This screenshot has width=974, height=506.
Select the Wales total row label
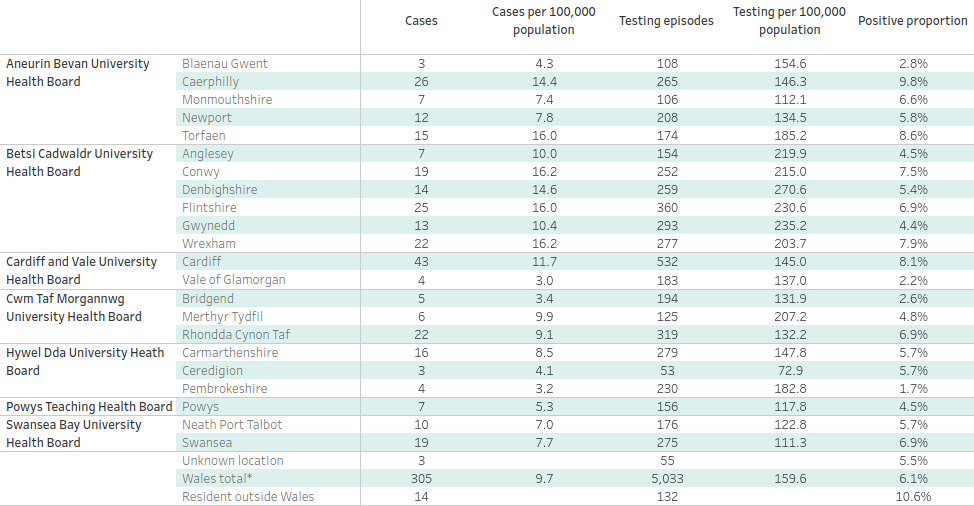point(218,479)
